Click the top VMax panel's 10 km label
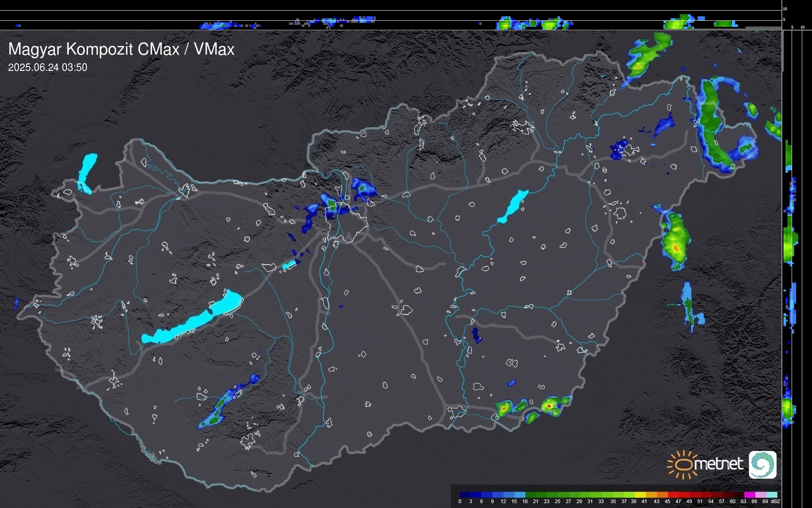The width and height of the screenshot is (812, 508). point(785,9)
